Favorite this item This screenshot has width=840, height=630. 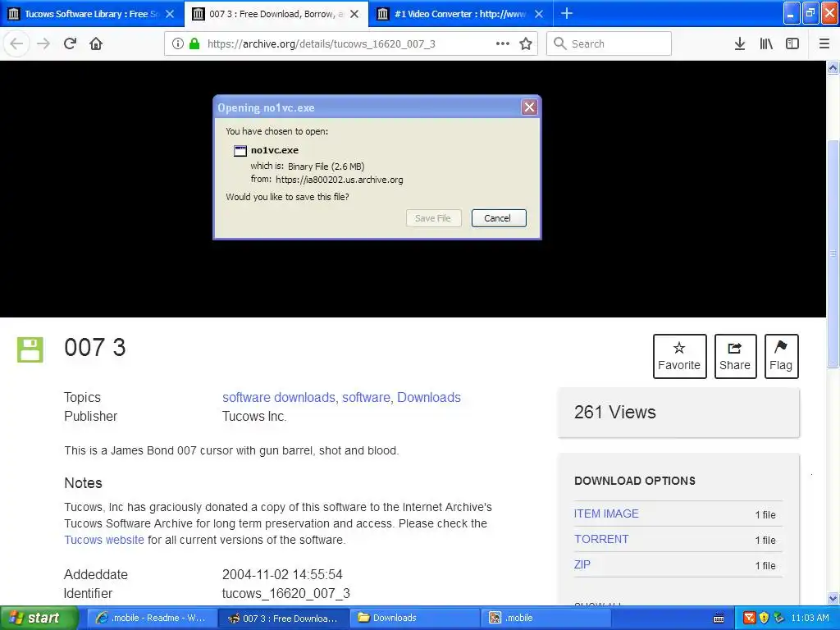click(679, 356)
